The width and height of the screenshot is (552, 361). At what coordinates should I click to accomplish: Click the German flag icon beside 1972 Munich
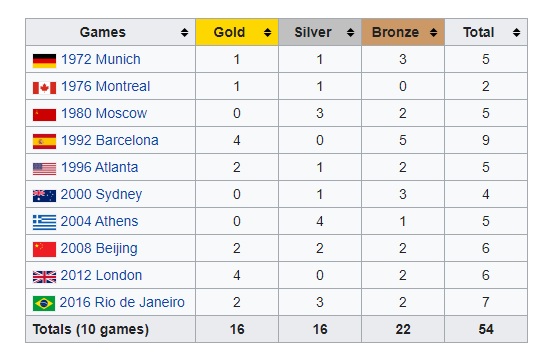tap(44, 61)
